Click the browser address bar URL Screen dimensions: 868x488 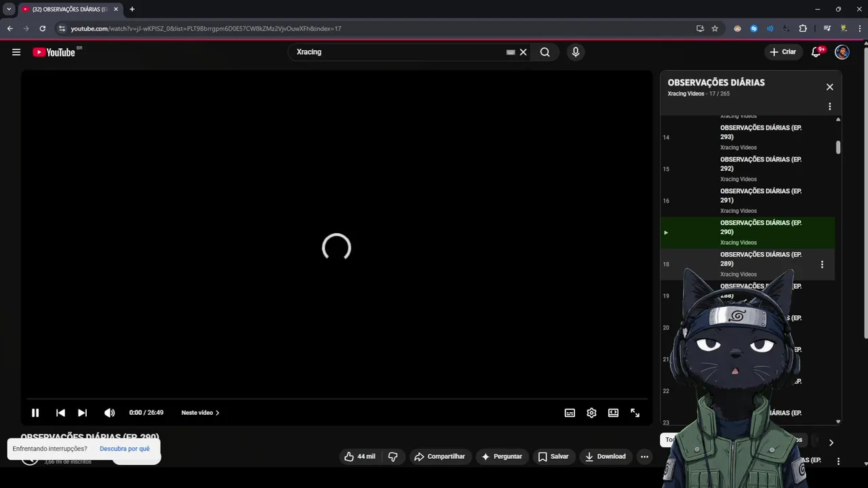(206, 28)
